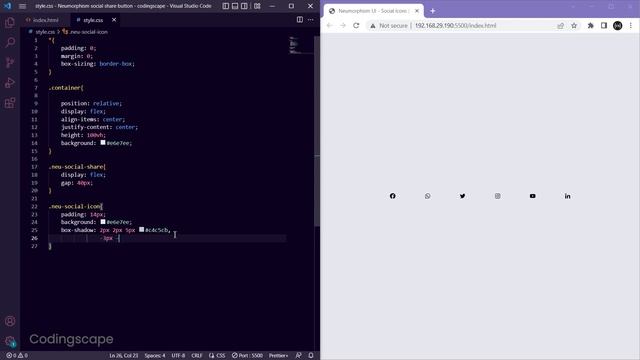Open the Search view in activity bar
Image resolution: width=640 pixels, height=360 pixels.
pyautogui.click(x=10, y=42)
